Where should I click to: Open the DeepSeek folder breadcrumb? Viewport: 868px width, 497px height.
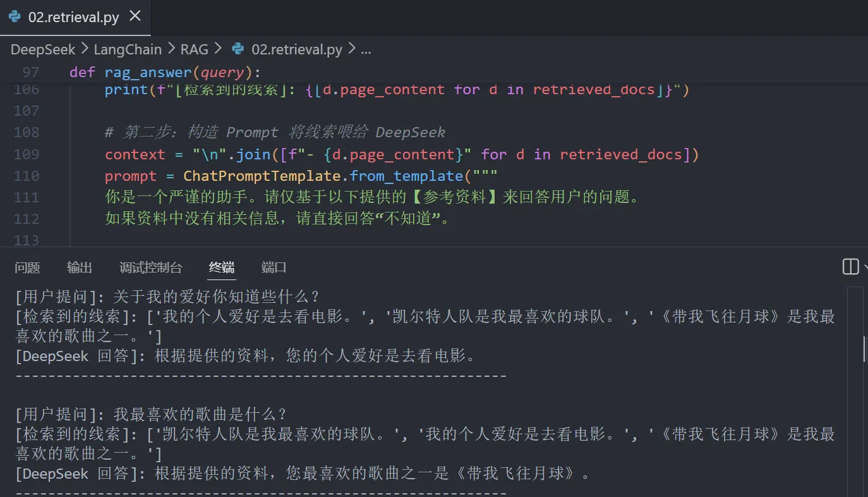(43, 49)
